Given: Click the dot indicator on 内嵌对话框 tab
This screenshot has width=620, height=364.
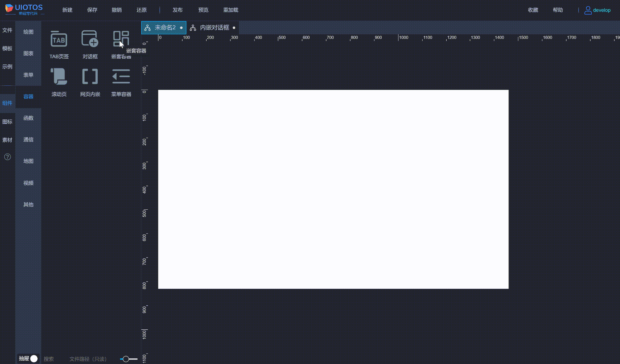Looking at the screenshot, I should [x=234, y=28].
